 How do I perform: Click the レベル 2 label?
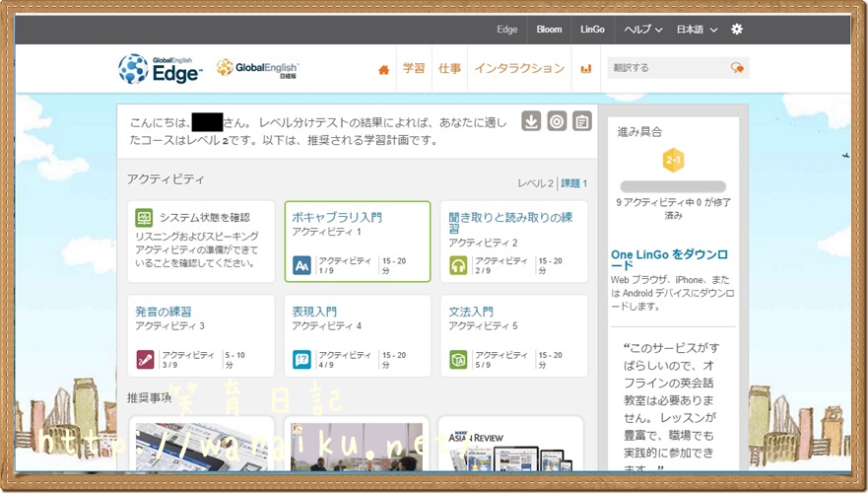coord(535,183)
